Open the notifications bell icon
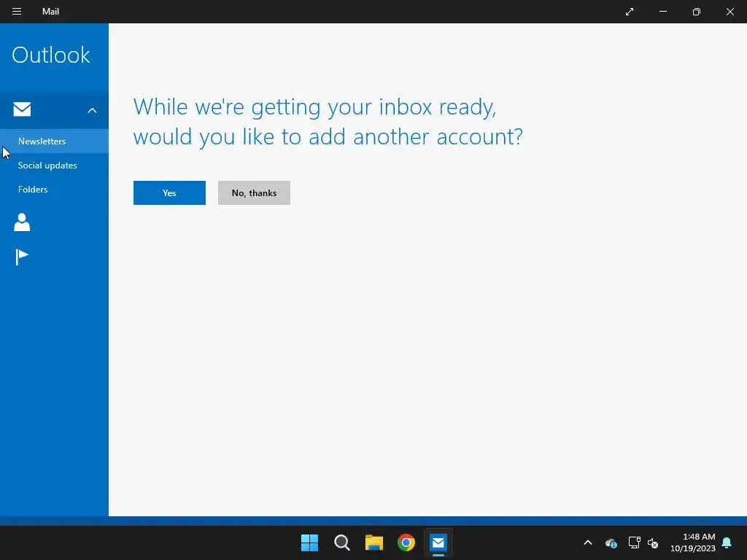The image size is (747, 560). tap(727, 542)
